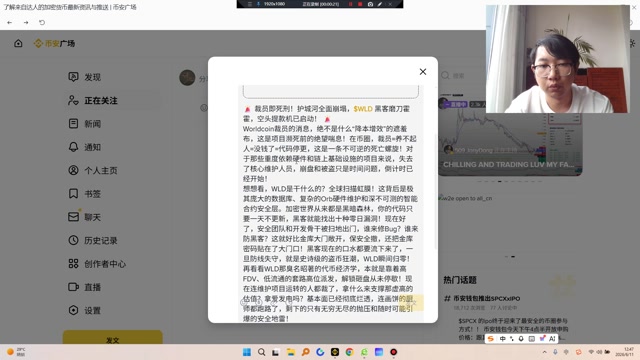This screenshot has height=360, width=640.
Task: Click the 热门话题 heading
Action: coord(460,280)
